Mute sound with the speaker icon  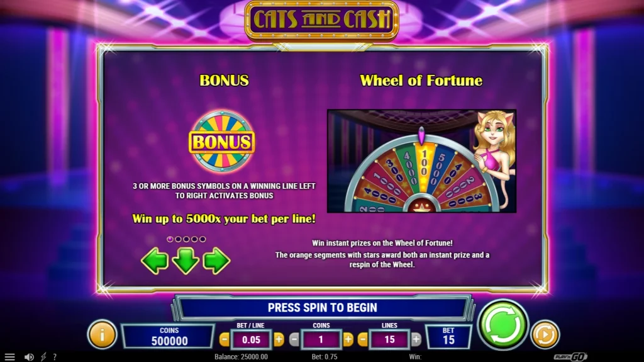click(29, 357)
